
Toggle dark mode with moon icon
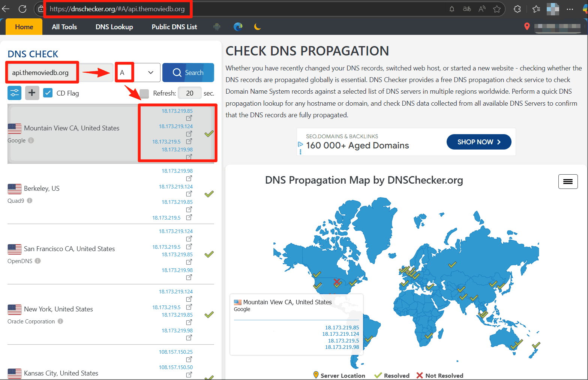[257, 27]
